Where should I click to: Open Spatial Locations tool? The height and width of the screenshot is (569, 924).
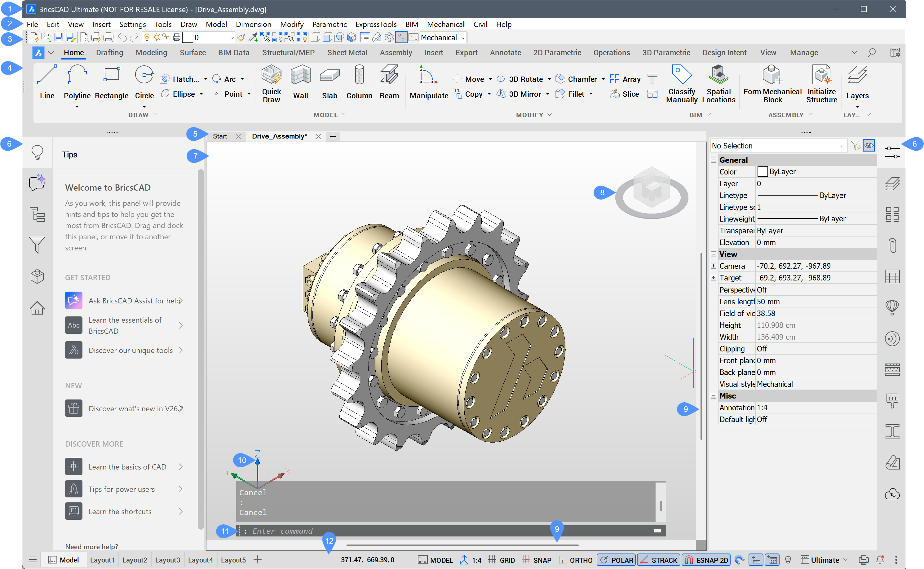coord(718,84)
